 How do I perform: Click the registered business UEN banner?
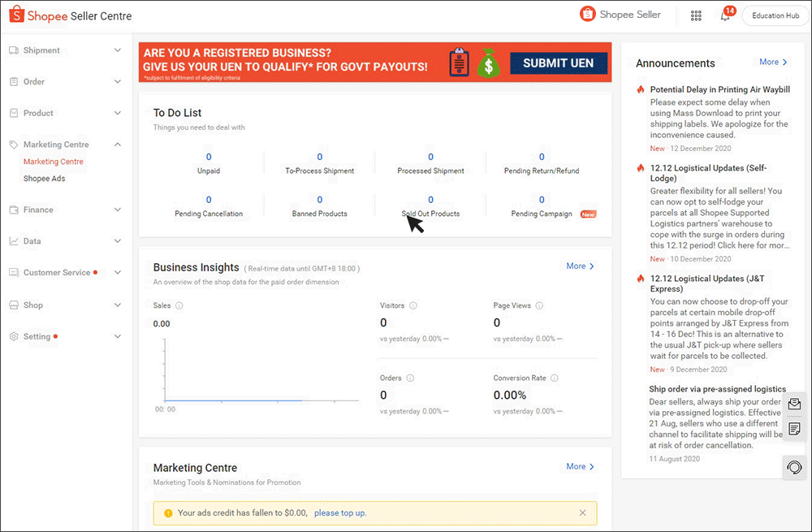coord(375,63)
